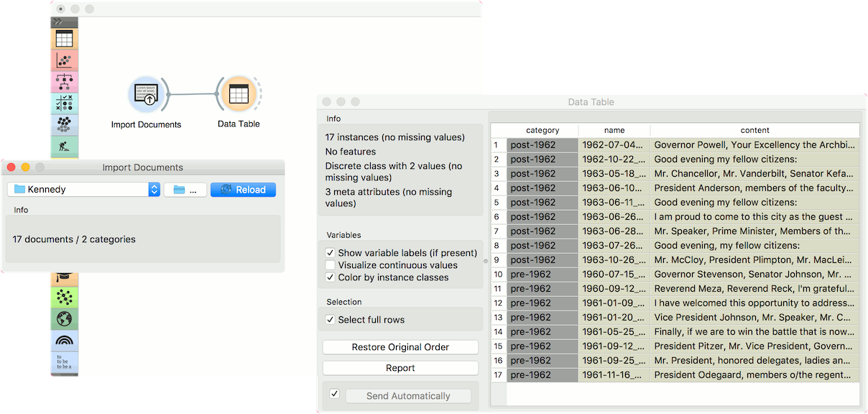Sort table by category column header
The height and width of the screenshot is (414, 868).
[x=542, y=130]
